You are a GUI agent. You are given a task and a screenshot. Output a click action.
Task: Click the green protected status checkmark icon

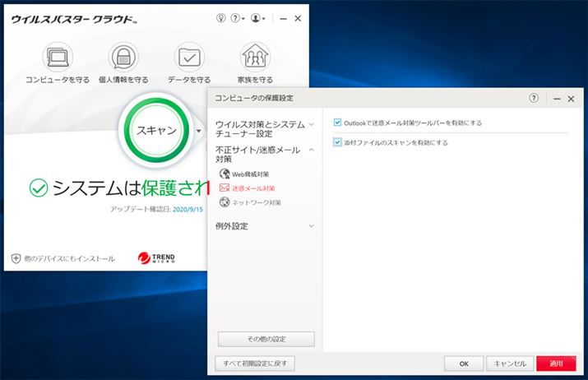click(x=39, y=188)
